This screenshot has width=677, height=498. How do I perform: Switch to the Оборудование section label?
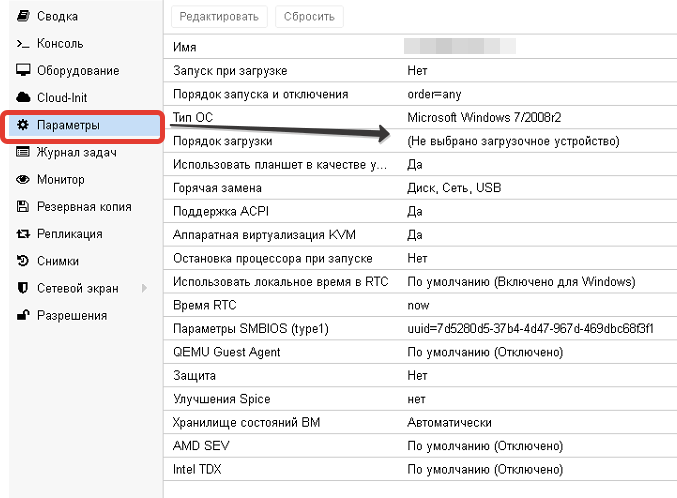click(78, 71)
